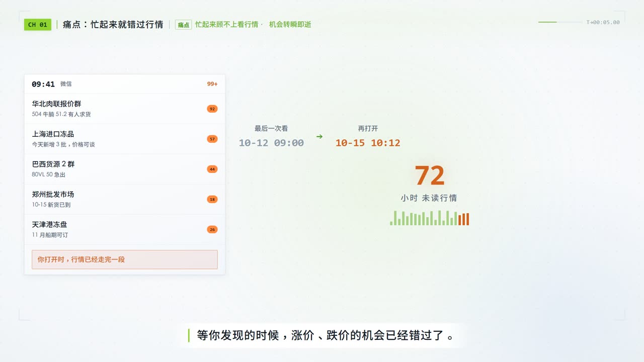Click the green and orange bar chart
Viewport: 644px width, 362px height.
pyautogui.click(x=430, y=218)
